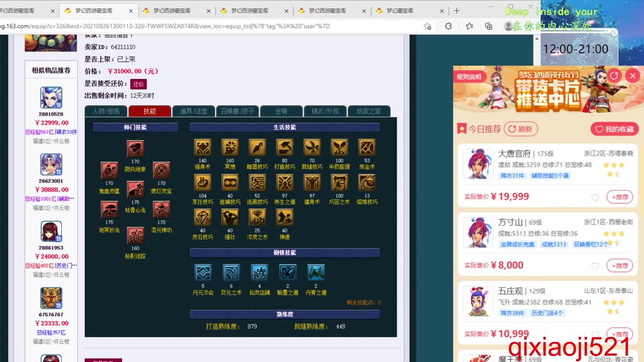Image resolution: width=644 pixels, height=362 pixels.
Task: Click the 裁缝技巧 life skill icon
Action: tap(312, 148)
